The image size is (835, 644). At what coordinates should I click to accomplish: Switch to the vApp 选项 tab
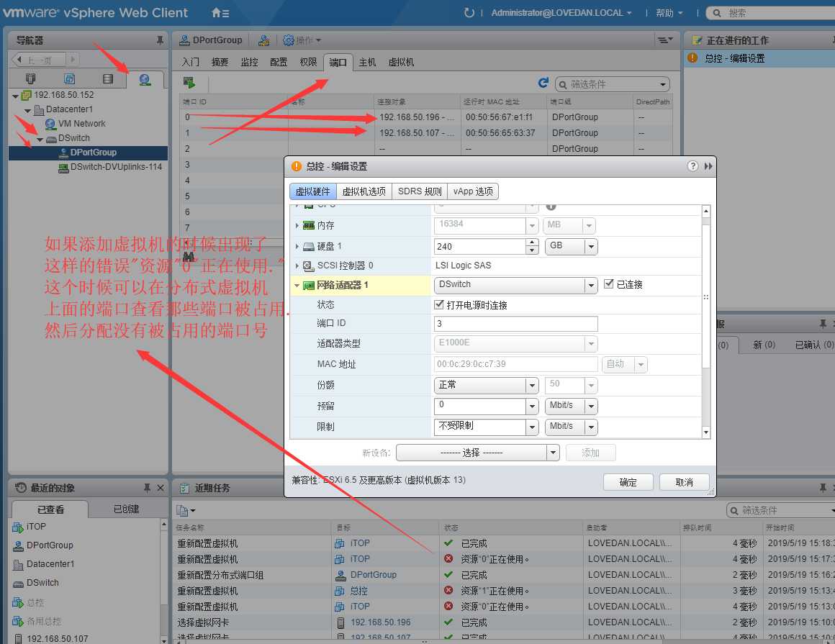pyautogui.click(x=473, y=191)
